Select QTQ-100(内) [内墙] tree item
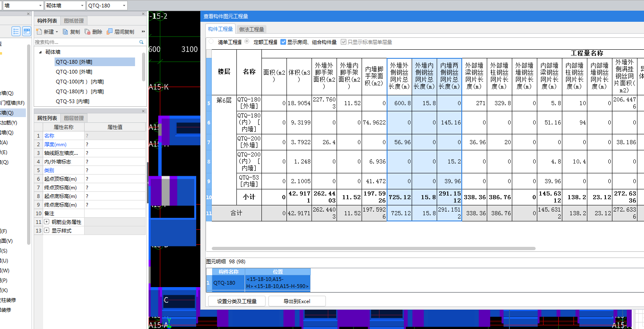The image size is (644, 329). [80, 81]
